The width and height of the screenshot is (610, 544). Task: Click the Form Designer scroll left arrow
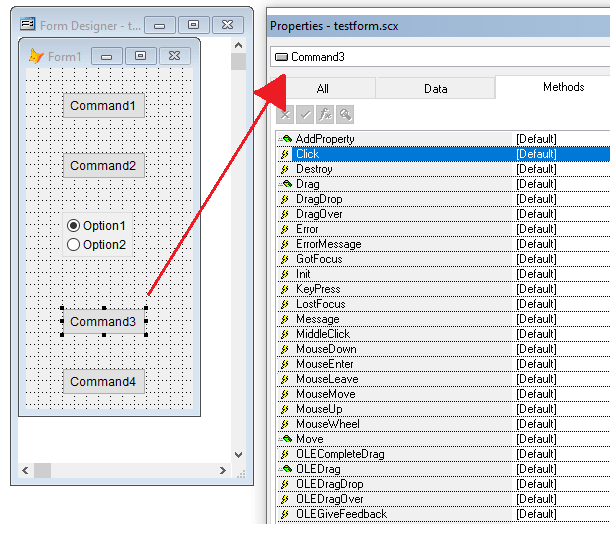25,470
